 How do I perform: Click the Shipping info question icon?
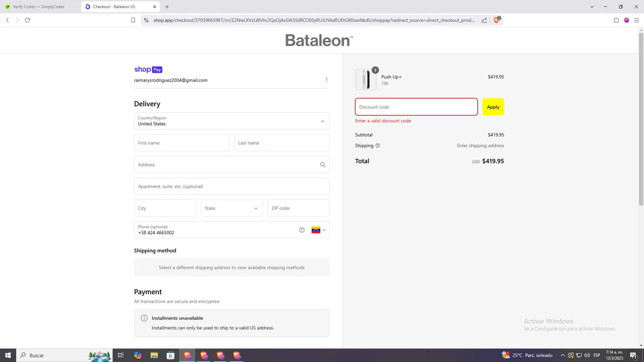pyautogui.click(x=378, y=146)
